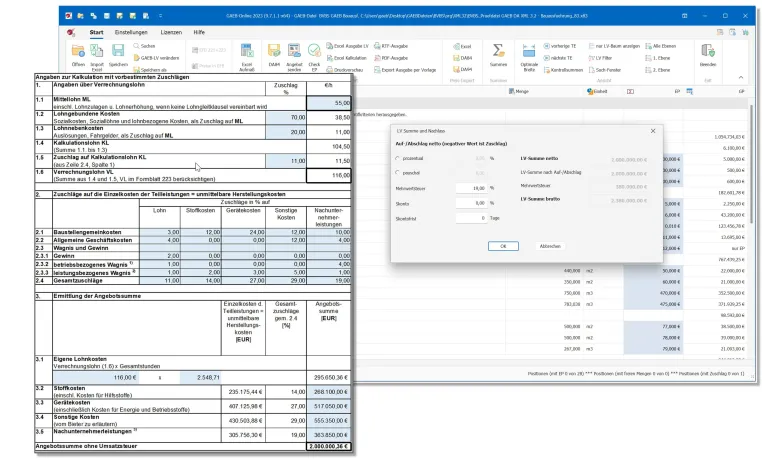Click the Import Excel icon
The height and width of the screenshot is (459, 762).
97,51
